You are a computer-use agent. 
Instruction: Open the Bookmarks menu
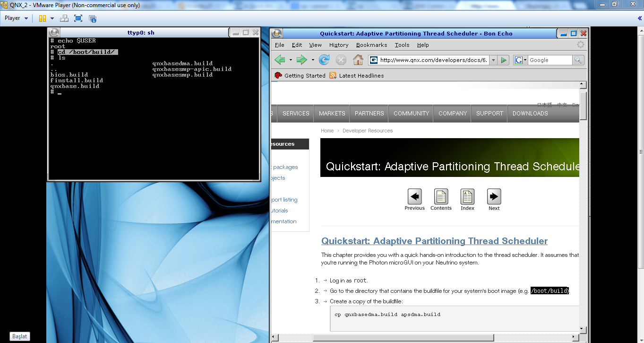(371, 45)
